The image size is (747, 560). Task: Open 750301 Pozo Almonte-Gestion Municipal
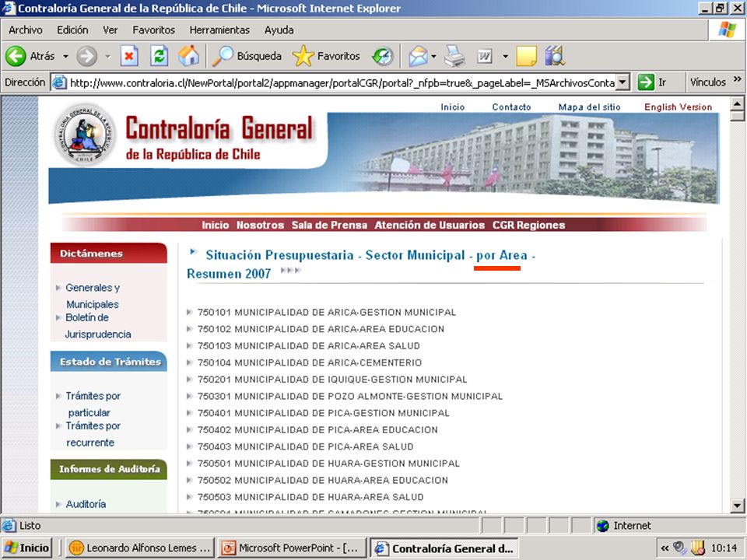pyautogui.click(x=350, y=396)
